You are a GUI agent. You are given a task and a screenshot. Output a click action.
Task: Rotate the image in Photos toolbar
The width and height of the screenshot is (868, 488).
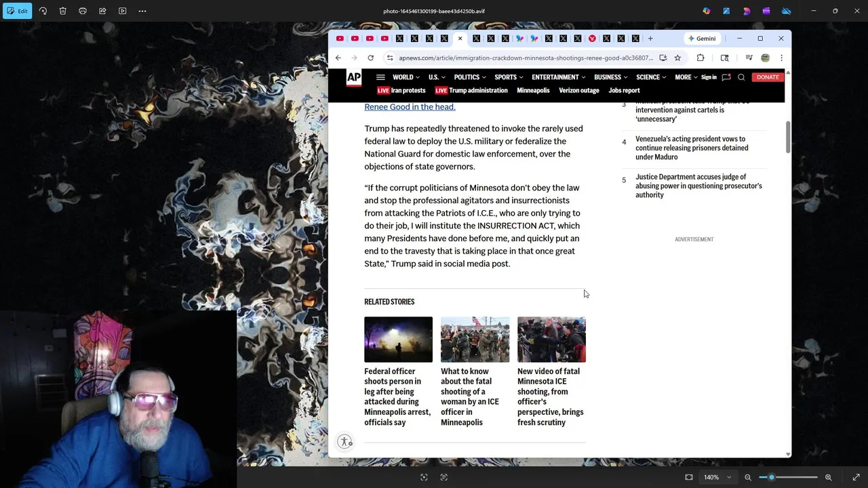pyautogui.click(x=43, y=11)
